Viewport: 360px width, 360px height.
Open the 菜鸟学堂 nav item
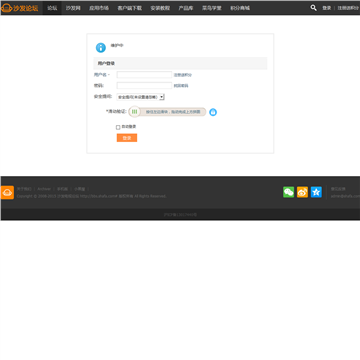[212, 8]
